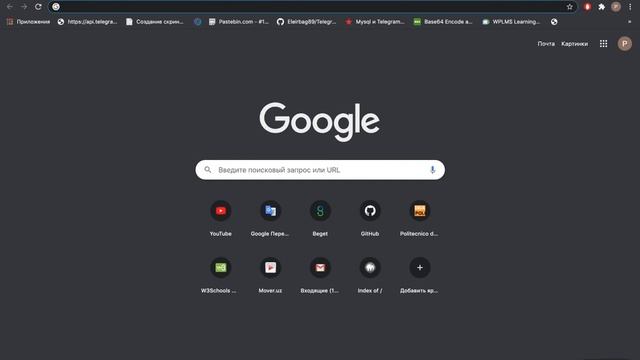Show hidden bookmarks overflow chevron
Viewport: 640px width, 360px height.
coord(629,22)
